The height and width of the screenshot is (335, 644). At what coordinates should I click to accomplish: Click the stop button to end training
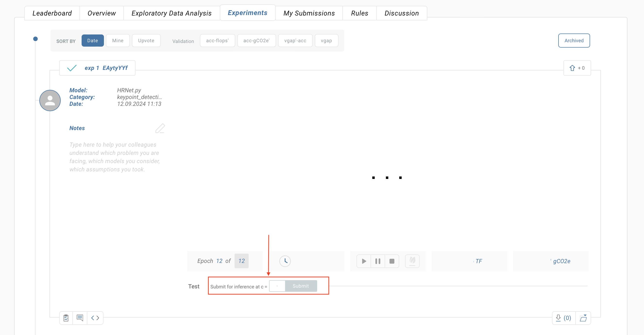[x=392, y=261]
